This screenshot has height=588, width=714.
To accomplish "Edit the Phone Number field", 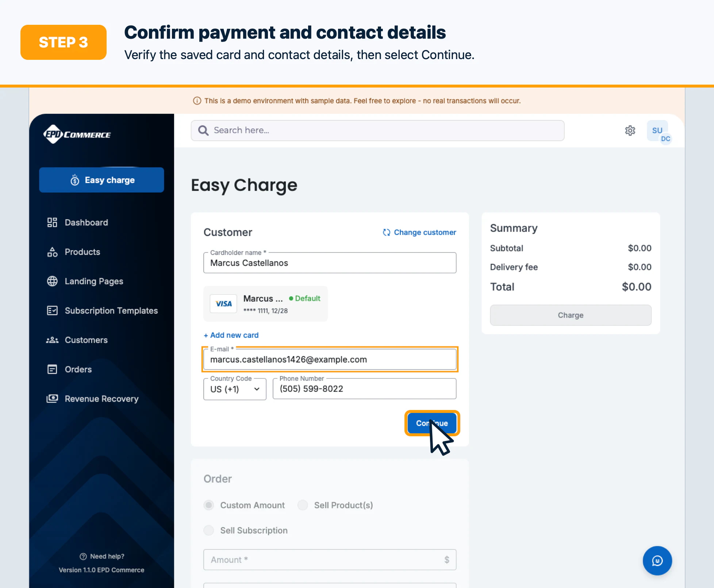I will pyautogui.click(x=364, y=389).
